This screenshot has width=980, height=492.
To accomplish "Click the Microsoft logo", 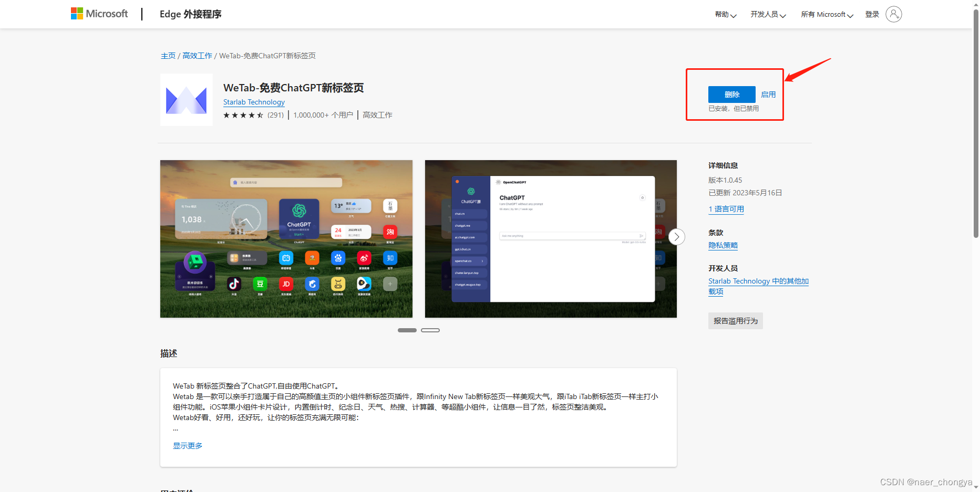I will (x=99, y=14).
